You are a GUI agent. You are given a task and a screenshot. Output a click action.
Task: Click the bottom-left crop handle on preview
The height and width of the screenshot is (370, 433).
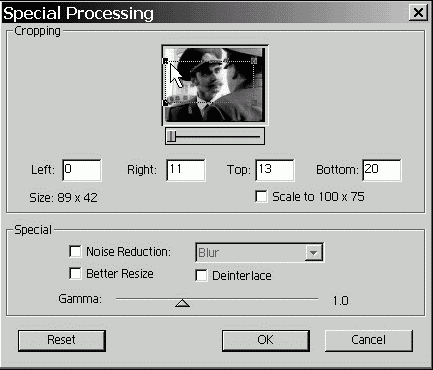point(165,103)
